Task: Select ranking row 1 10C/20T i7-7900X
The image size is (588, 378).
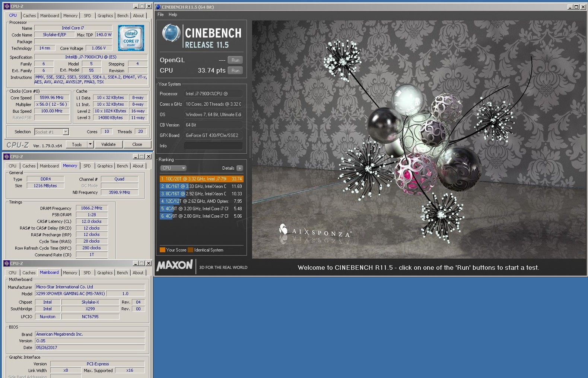Action: [201, 179]
